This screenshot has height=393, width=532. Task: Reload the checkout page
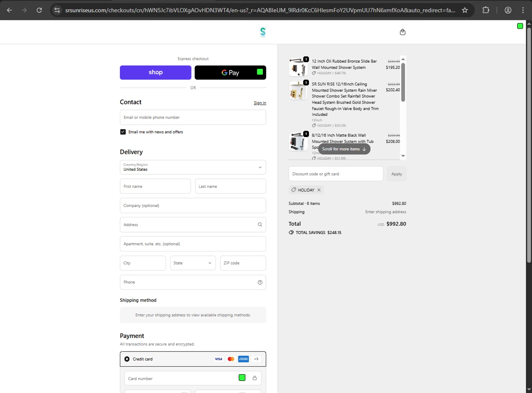tap(39, 10)
